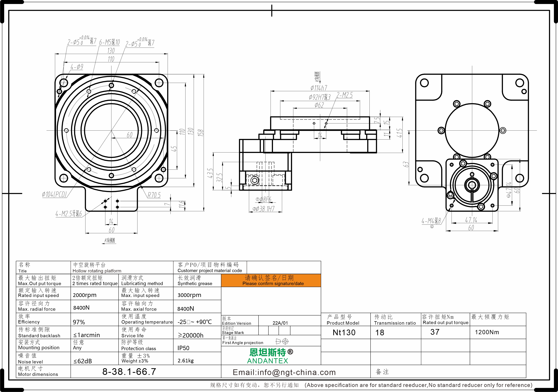Select the ≤62dB noise level value

coord(83,361)
